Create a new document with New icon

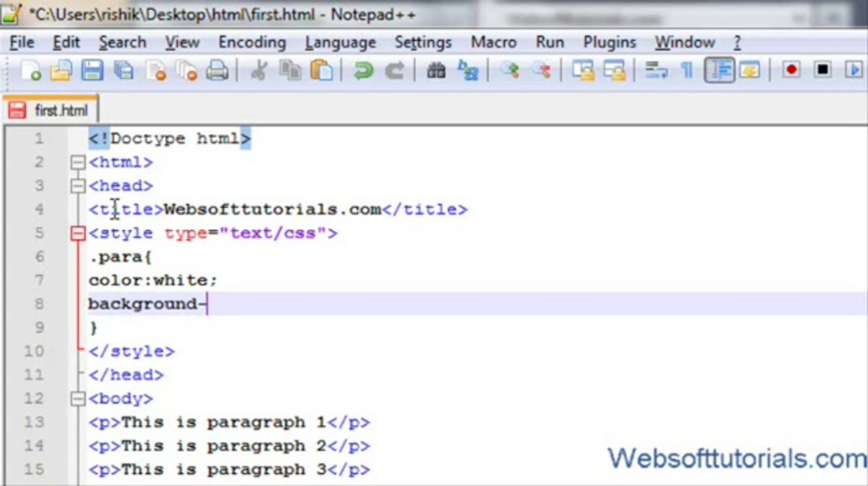30,70
